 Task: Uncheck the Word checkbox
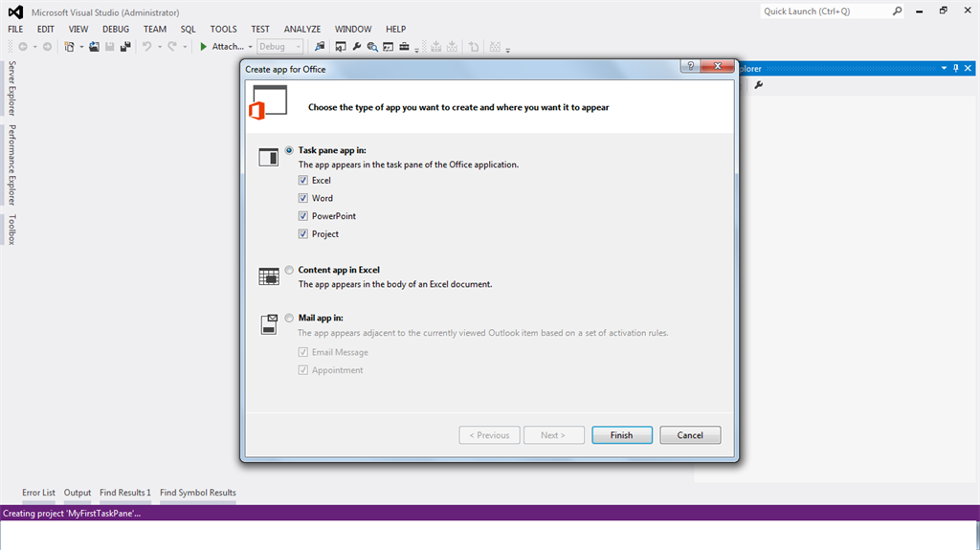(x=303, y=198)
